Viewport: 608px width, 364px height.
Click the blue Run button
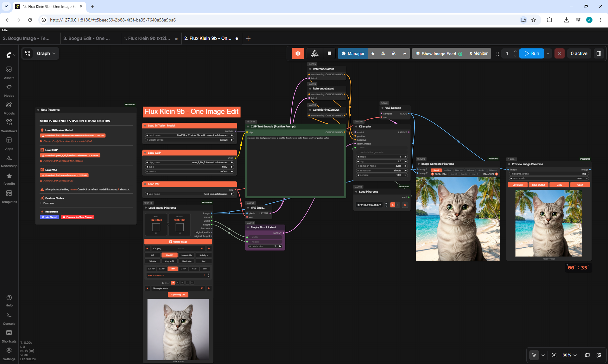(532, 53)
